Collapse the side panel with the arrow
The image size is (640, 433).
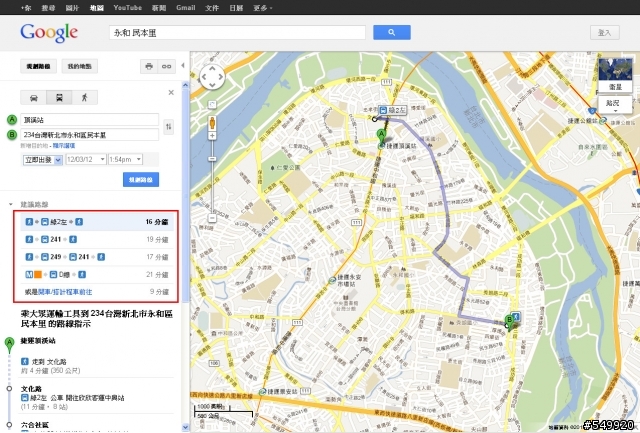pyautogui.click(x=183, y=65)
